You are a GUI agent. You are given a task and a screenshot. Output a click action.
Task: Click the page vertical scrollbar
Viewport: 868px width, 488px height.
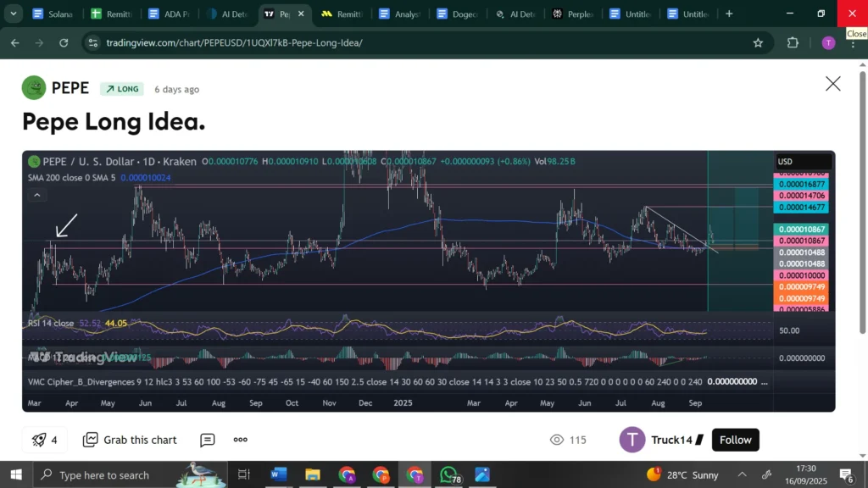(x=862, y=202)
